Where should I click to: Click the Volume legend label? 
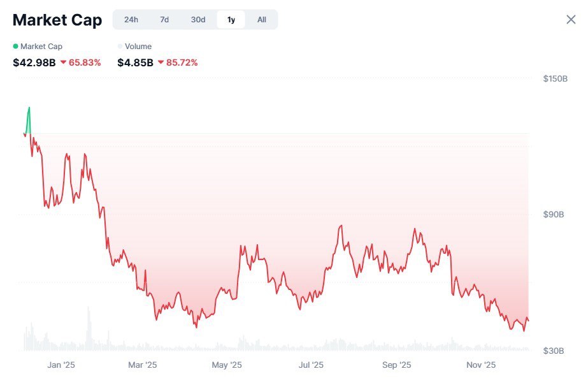[x=138, y=47]
